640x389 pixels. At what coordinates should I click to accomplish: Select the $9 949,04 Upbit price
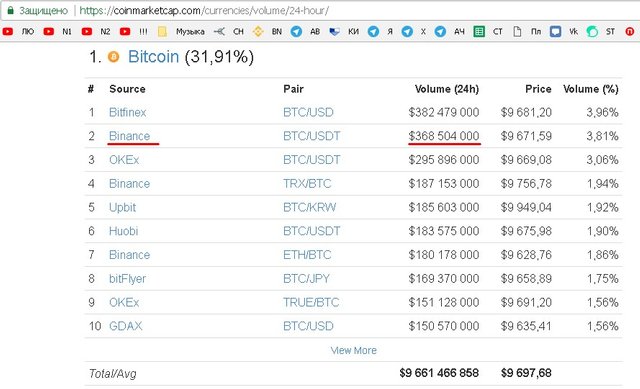(526, 207)
